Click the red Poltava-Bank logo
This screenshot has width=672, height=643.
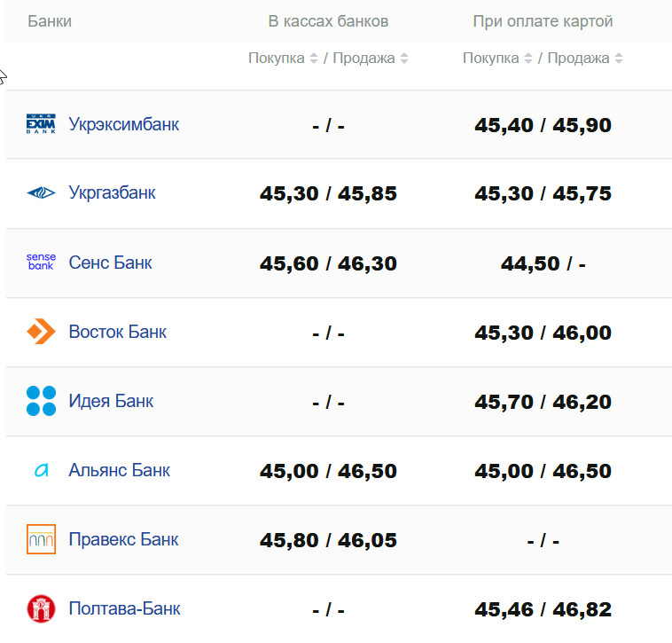(41, 608)
